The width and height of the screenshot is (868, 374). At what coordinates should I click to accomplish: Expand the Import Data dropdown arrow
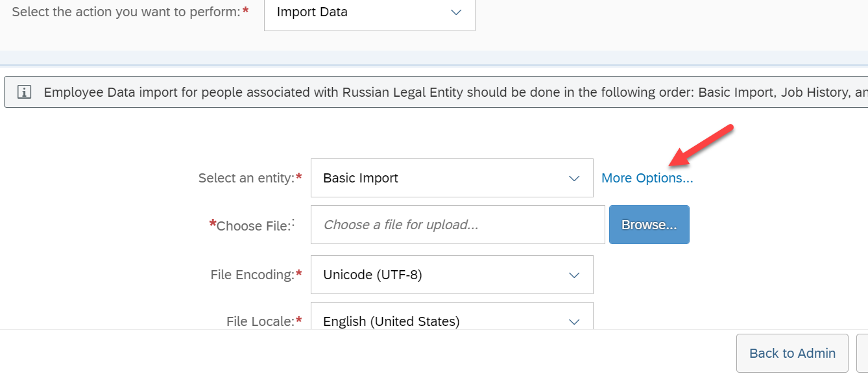[x=456, y=12]
